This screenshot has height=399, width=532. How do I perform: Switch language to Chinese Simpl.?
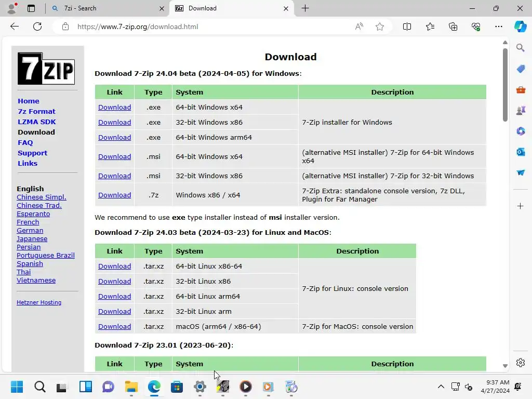(x=42, y=197)
